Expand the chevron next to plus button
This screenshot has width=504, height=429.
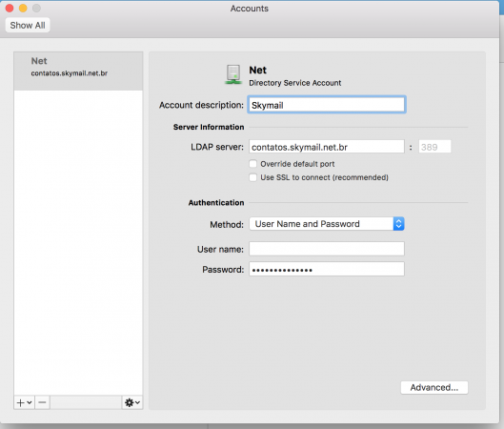click(30, 402)
